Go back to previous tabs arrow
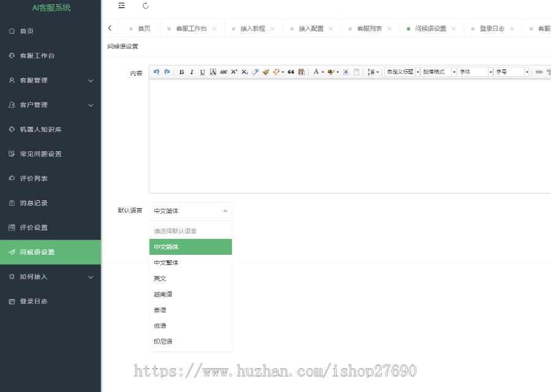551x392 pixels. (x=110, y=28)
